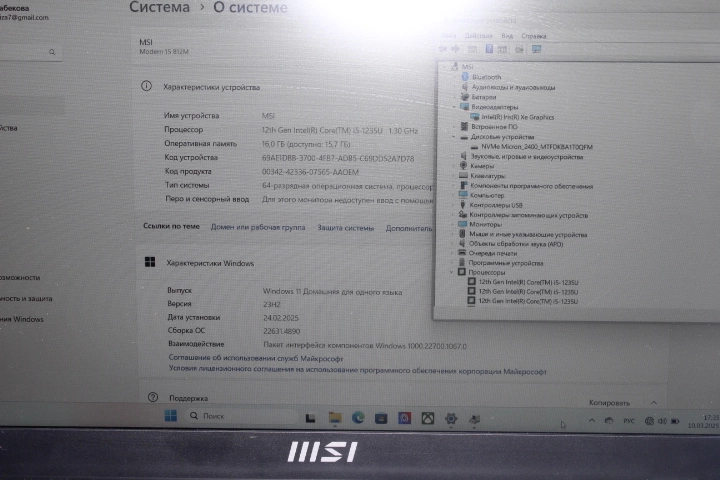The height and width of the screenshot is (480, 720).
Task: Select the Мониторы icon in device tree
Action: [x=462, y=224]
